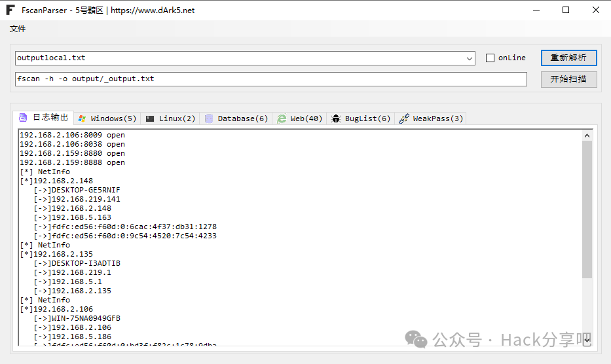This screenshot has height=364, width=611.
Task: Click the [*]192.168.2.135 log line
Action: (56, 254)
